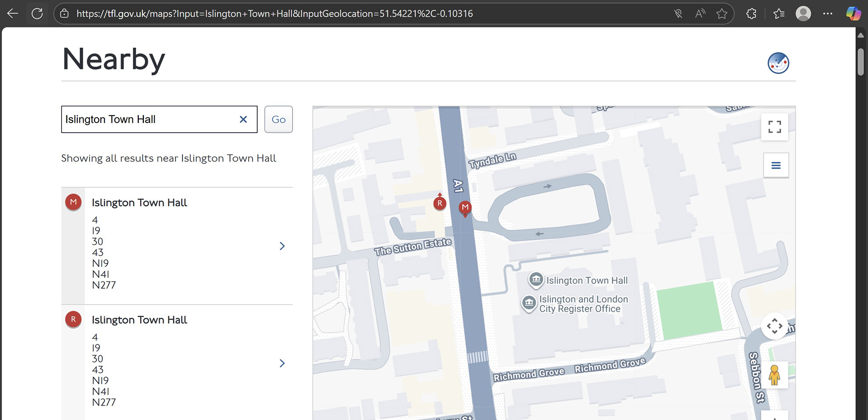Open stop M Islington Town Hall title

(x=139, y=203)
